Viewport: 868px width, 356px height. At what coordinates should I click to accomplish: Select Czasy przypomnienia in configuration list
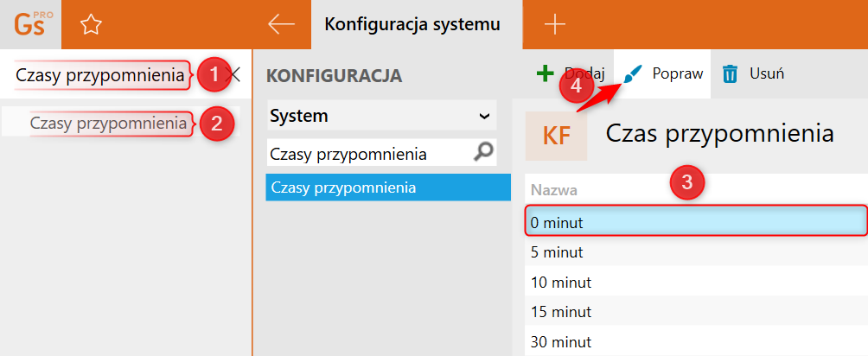point(381,187)
